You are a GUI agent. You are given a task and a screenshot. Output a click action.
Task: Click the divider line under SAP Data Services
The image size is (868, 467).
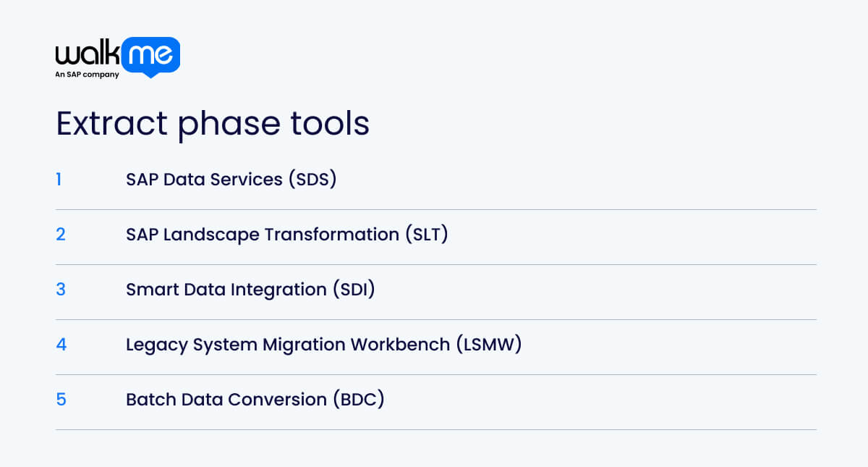point(434,206)
